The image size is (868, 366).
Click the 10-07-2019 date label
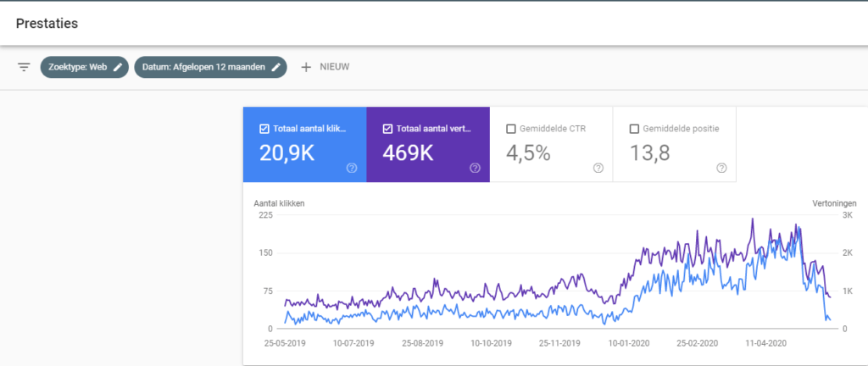tap(355, 343)
